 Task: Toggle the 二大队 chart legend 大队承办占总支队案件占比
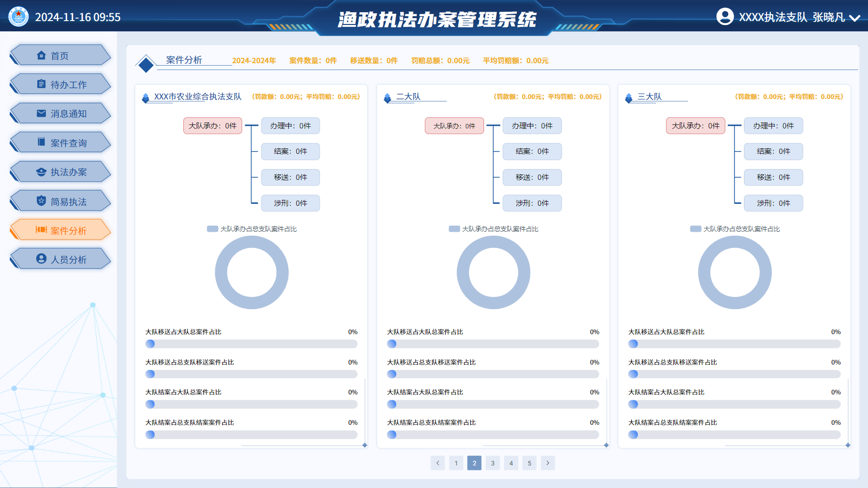point(494,229)
